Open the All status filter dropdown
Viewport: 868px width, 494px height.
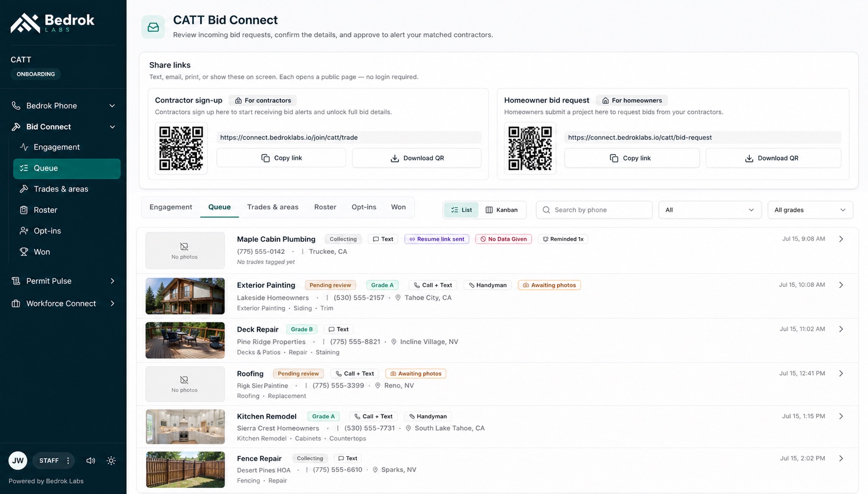pos(710,210)
